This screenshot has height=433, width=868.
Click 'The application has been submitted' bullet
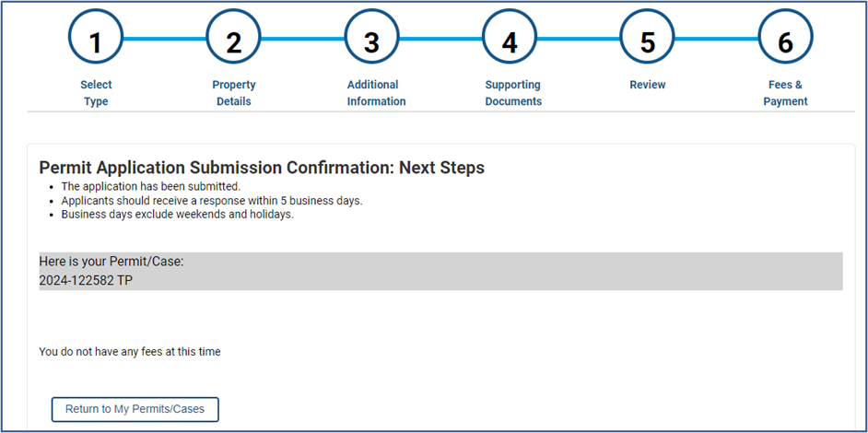point(150,186)
